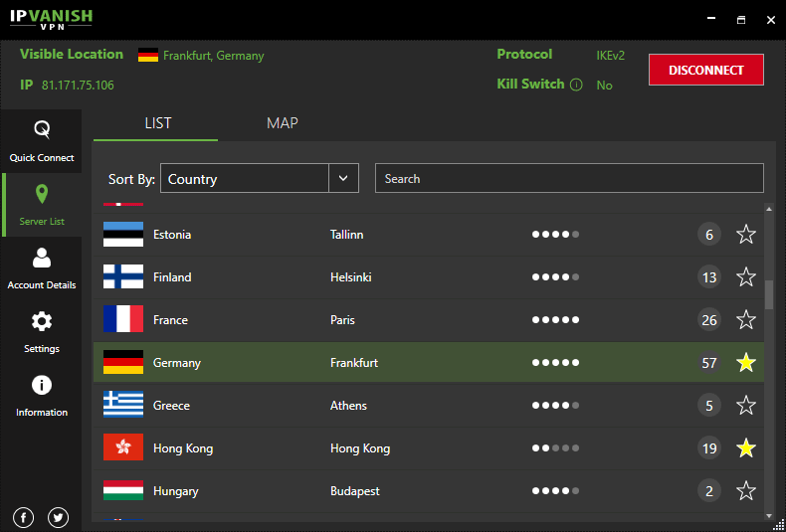
Task: Favorite the Greece Athens server star
Action: tap(746, 405)
